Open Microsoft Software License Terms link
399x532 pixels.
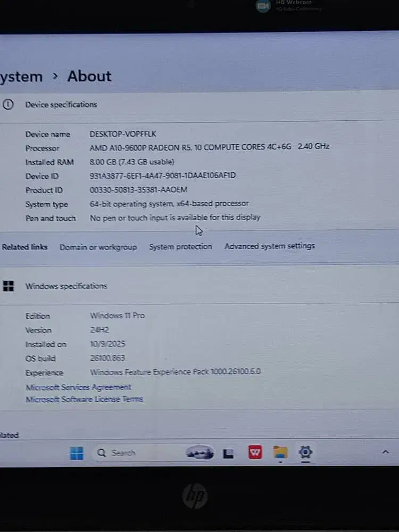(x=84, y=399)
